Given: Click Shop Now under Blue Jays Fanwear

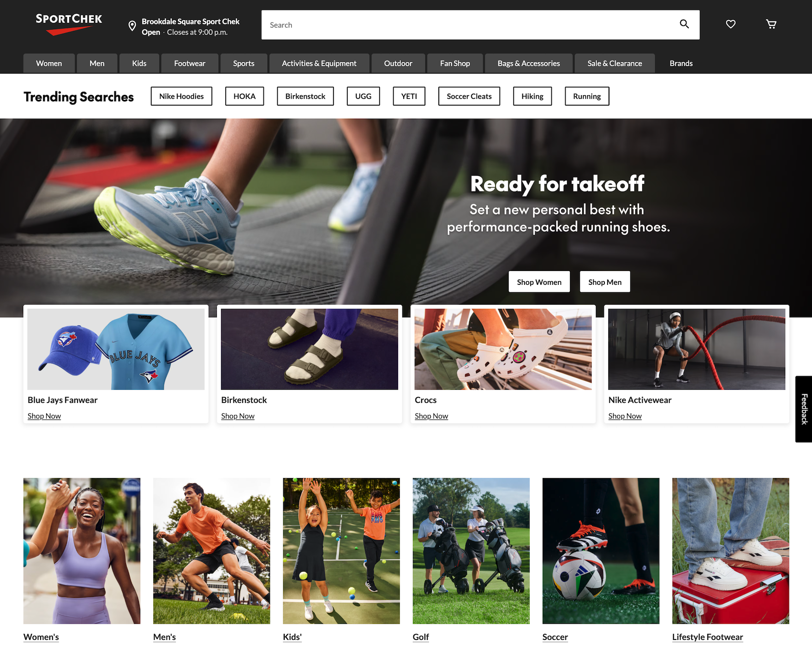Looking at the screenshot, I should click(x=44, y=416).
